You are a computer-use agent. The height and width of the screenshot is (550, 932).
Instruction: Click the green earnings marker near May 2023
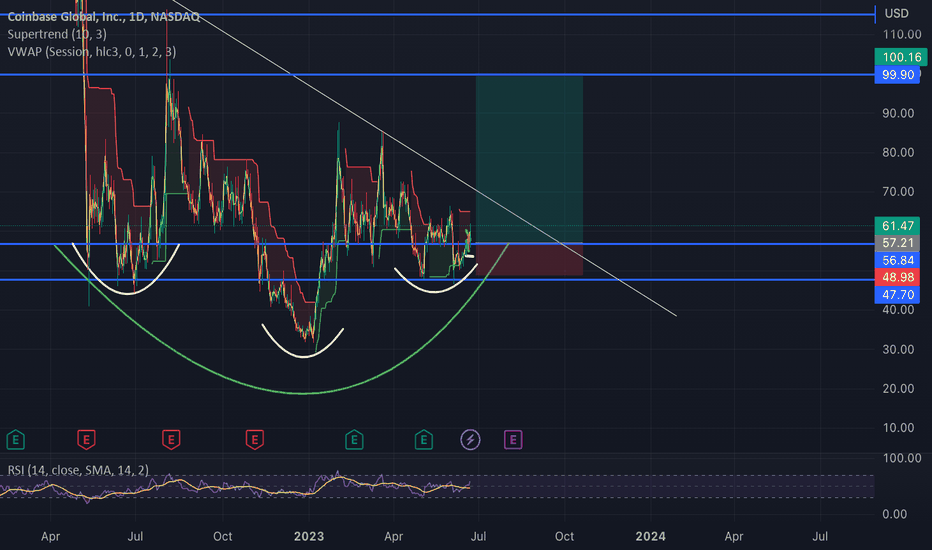(x=424, y=440)
